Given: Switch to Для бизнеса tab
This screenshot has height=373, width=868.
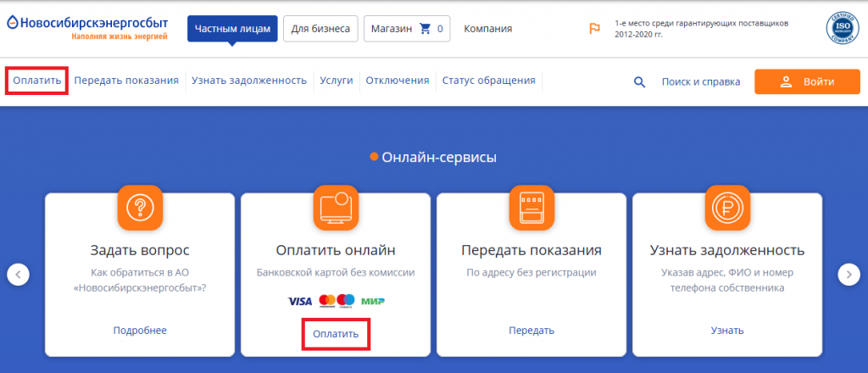Looking at the screenshot, I should (x=320, y=28).
